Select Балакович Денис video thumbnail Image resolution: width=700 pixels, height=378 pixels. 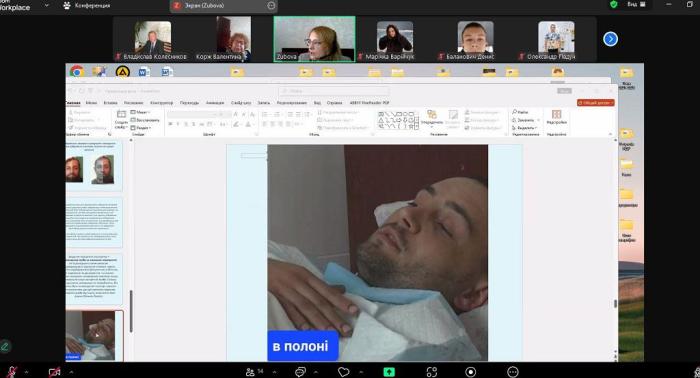[475, 39]
